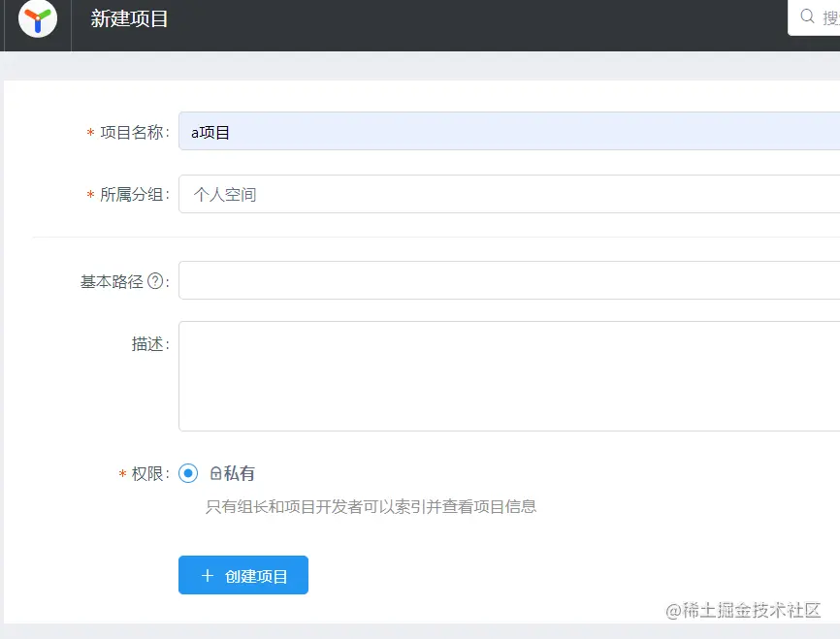The image size is (840, 639).
Task: Click the YApi logo icon
Action: coord(38,18)
